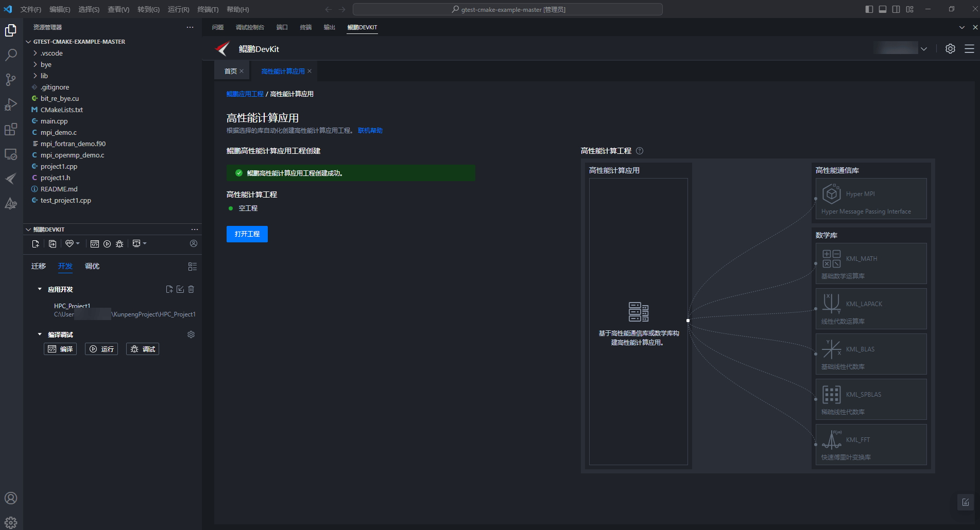Click the 调试 button in 编译调试
The image size is (980, 530).
coord(143,349)
